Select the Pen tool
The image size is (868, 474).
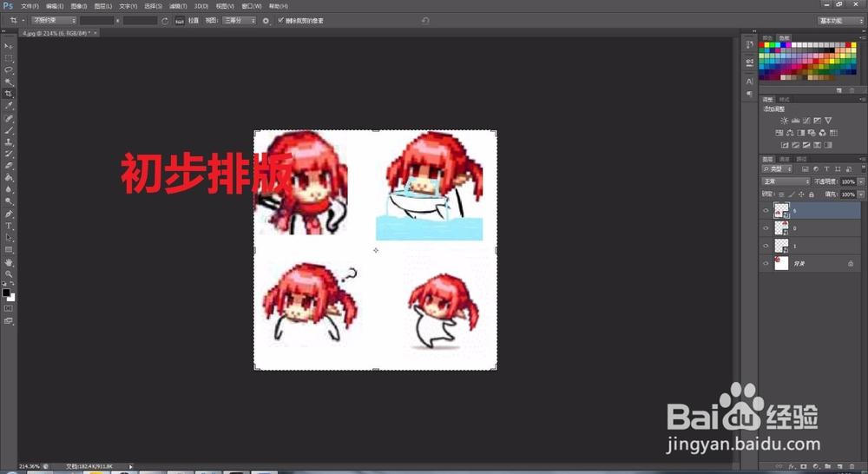point(9,214)
